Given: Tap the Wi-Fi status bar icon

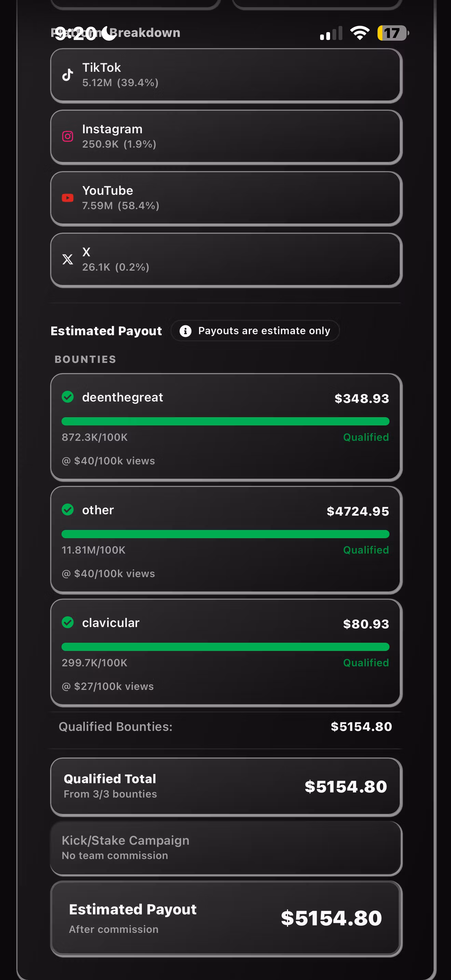Looking at the screenshot, I should click(x=360, y=33).
